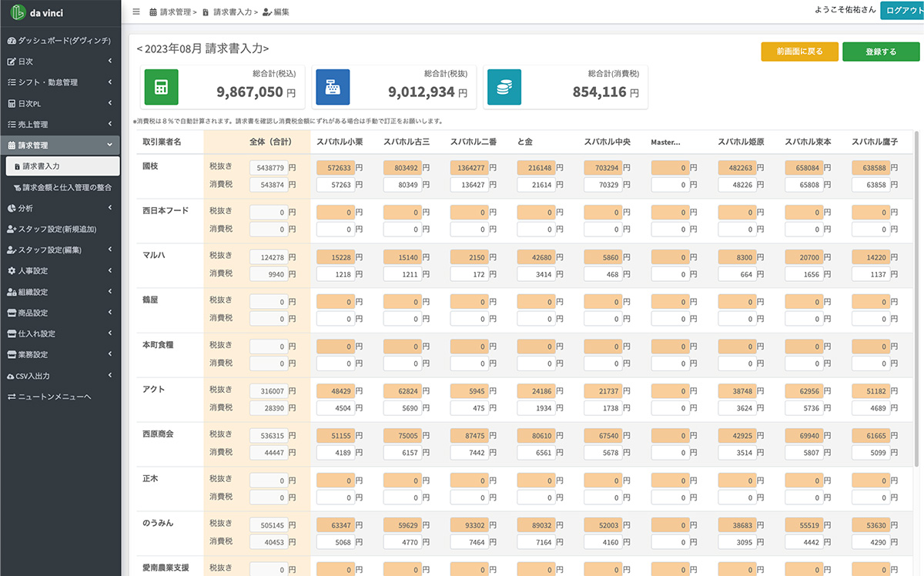Image resolution: width=924 pixels, height=576 pixels.
Task: Click 西原商会 全体(合計) 消費税 total field
Action: click(x=269, y=453)
